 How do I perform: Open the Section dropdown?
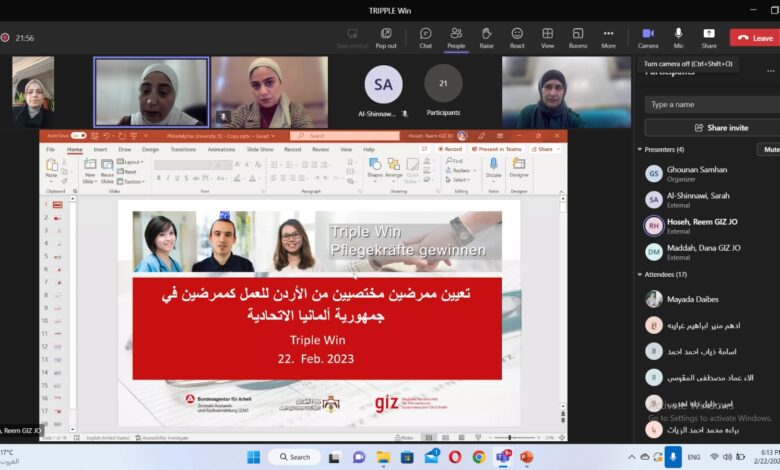[x=131, y=182]
